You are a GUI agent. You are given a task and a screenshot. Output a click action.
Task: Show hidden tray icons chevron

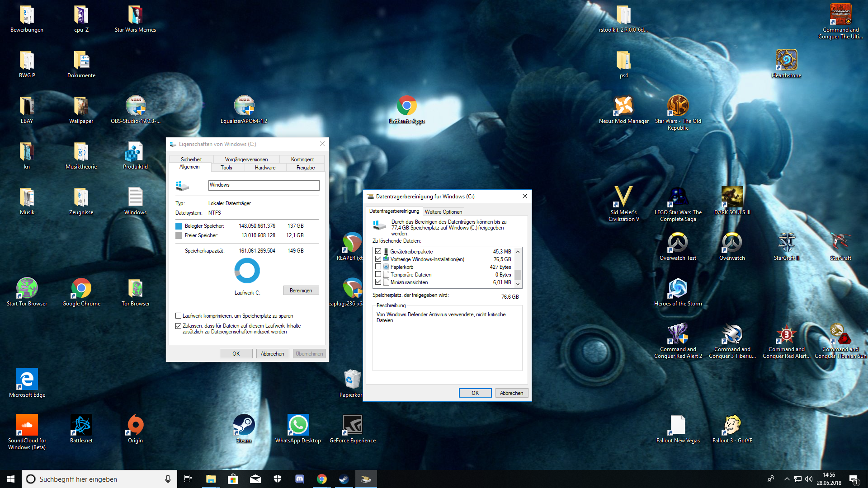pos(787,479)
